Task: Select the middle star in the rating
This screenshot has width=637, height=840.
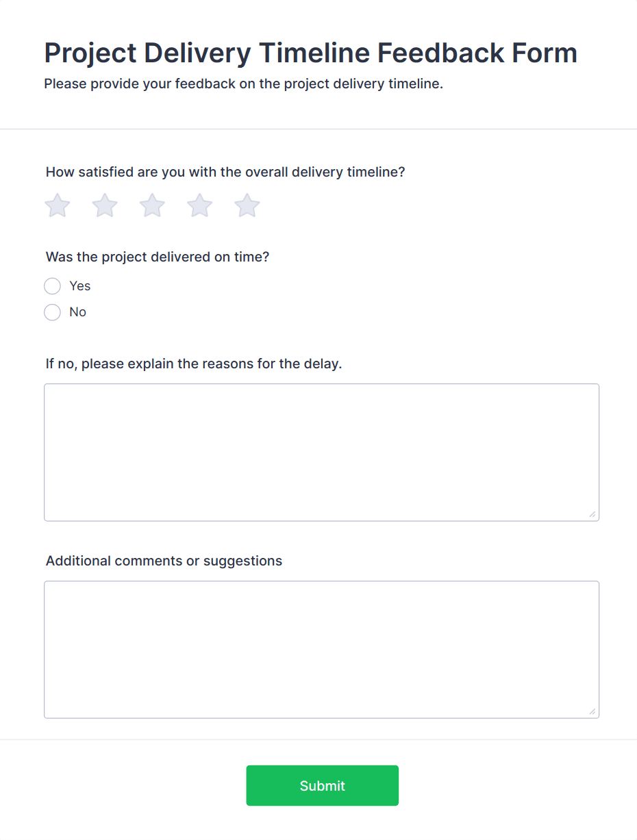Action: pyautogui.click(x=152, y=205)
